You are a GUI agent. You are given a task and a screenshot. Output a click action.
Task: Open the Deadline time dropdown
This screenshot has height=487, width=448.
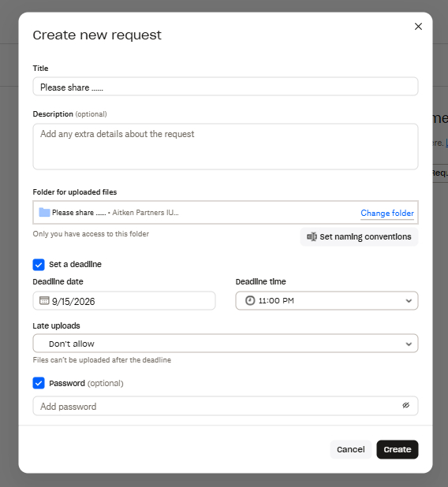point(327,301)
